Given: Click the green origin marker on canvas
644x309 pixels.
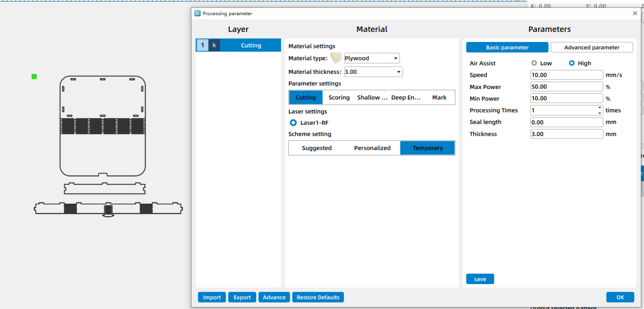Looking at the screenshot, I should coord(34,76).
